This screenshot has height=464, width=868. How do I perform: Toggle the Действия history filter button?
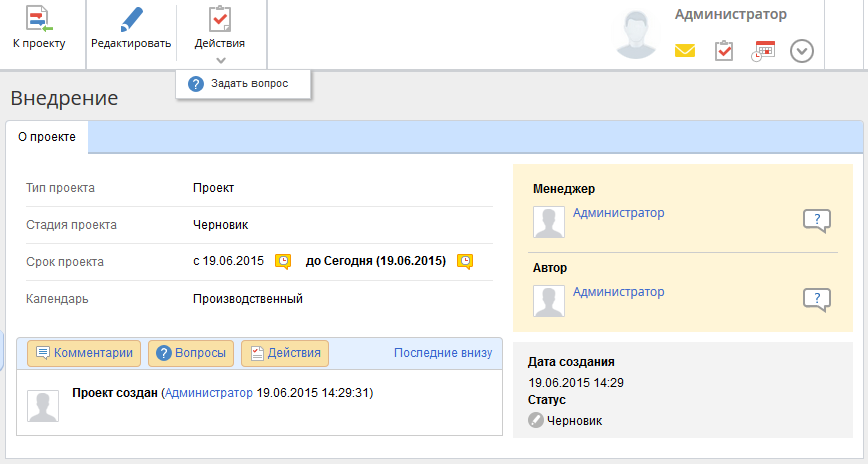click(x=285, y=353)
